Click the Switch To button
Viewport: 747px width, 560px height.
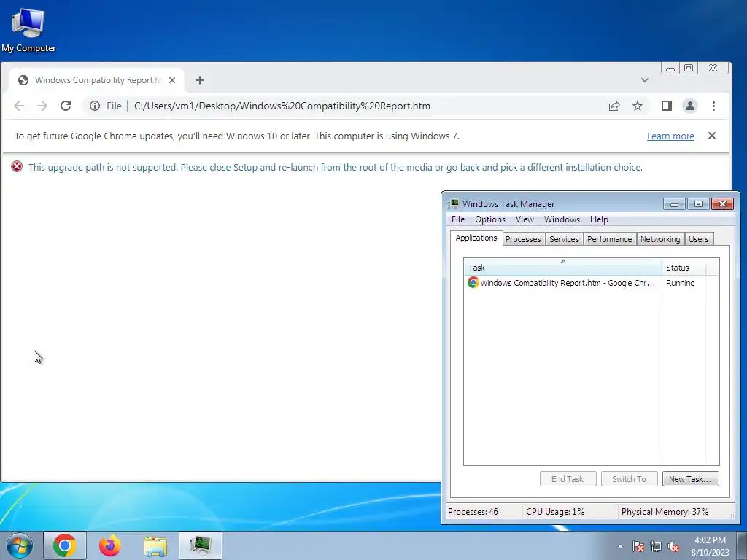(x=630, y=479)
